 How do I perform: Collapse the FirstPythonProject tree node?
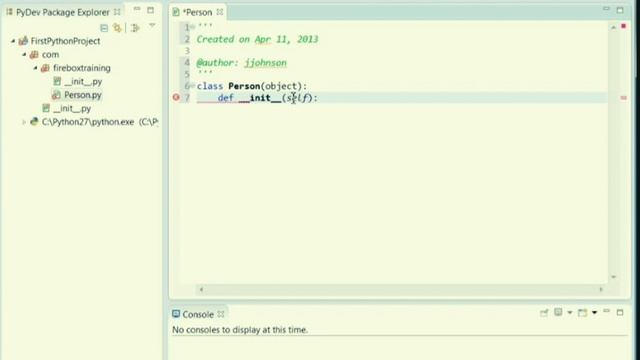(13, 41)
